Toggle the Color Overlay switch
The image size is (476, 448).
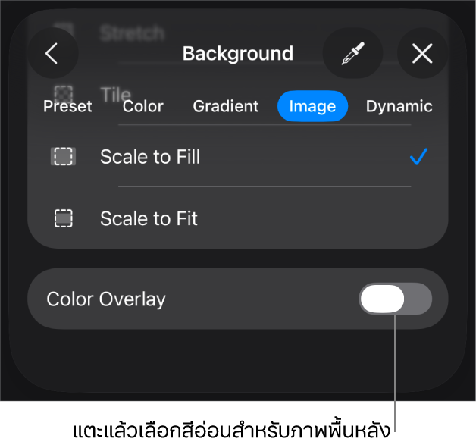tap(395, 299)
